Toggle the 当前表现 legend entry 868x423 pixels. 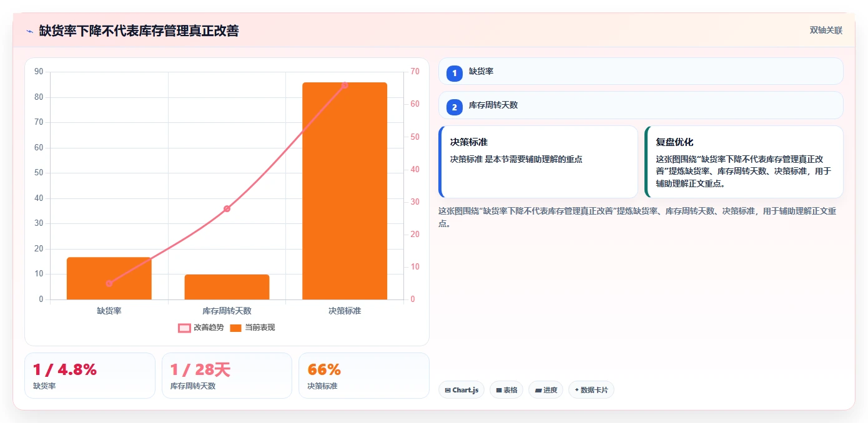(x=252, y=328)
